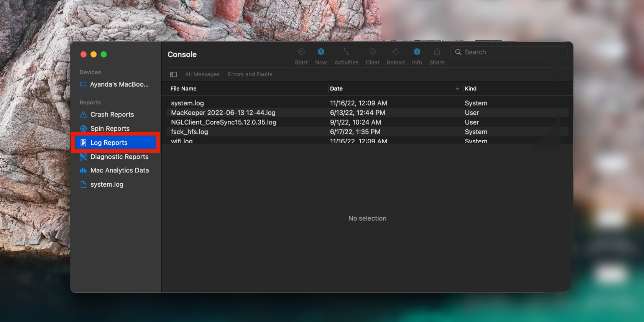Click the Clear toolbar icon
644x322 pixels.
pyautogui.click(x=373, y=52)
